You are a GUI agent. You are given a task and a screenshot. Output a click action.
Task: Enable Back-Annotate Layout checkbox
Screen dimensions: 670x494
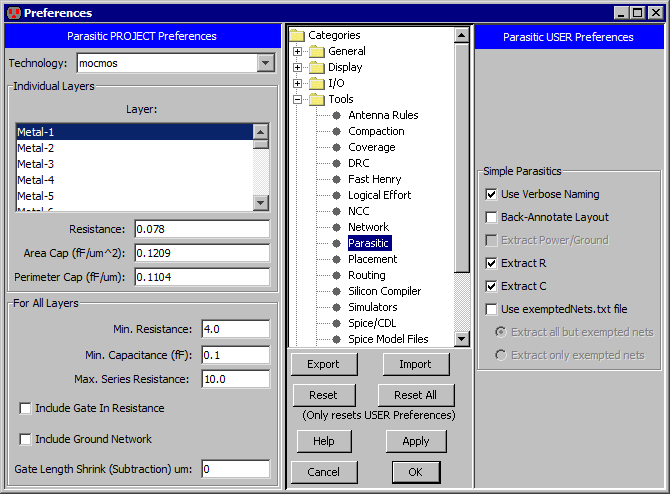click(x=491, y=217)
